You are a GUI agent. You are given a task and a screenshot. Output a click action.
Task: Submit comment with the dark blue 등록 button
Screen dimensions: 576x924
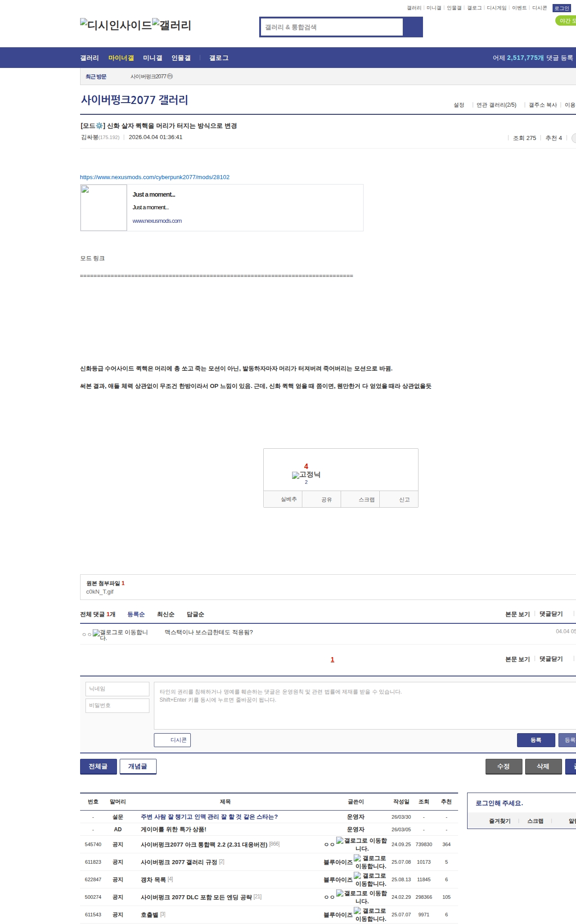point(536,740)
